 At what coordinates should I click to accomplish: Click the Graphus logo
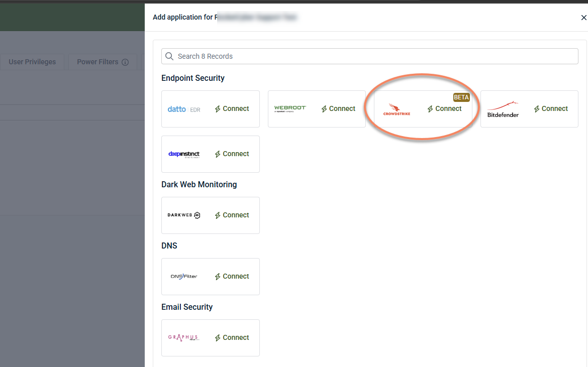tap(184, 337)
